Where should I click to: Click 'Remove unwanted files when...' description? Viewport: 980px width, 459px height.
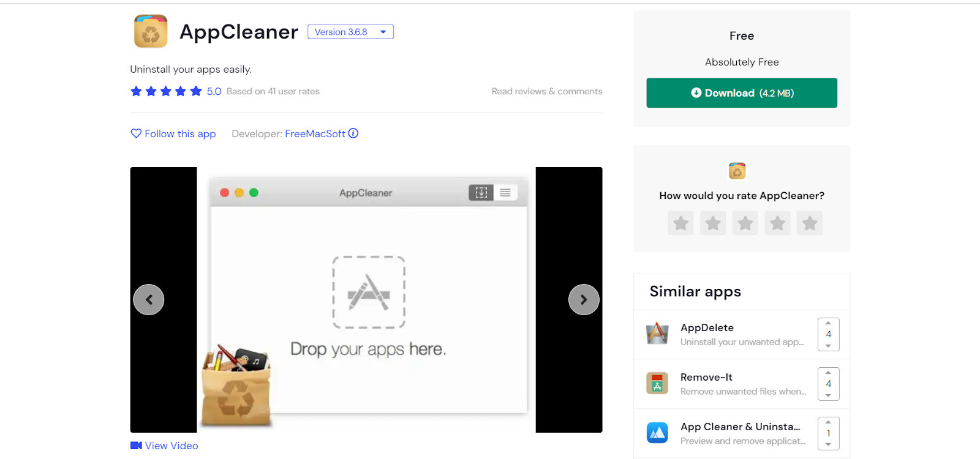pyautogui.click(x=743, y=392)
